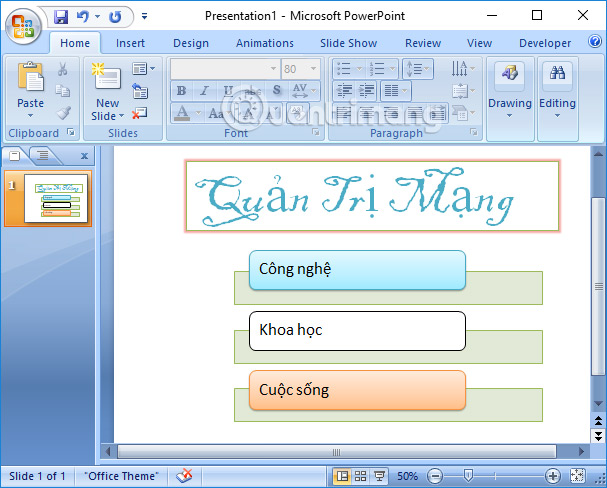
Task: Click the zoom slider handle
Action: tap(467, 476)
